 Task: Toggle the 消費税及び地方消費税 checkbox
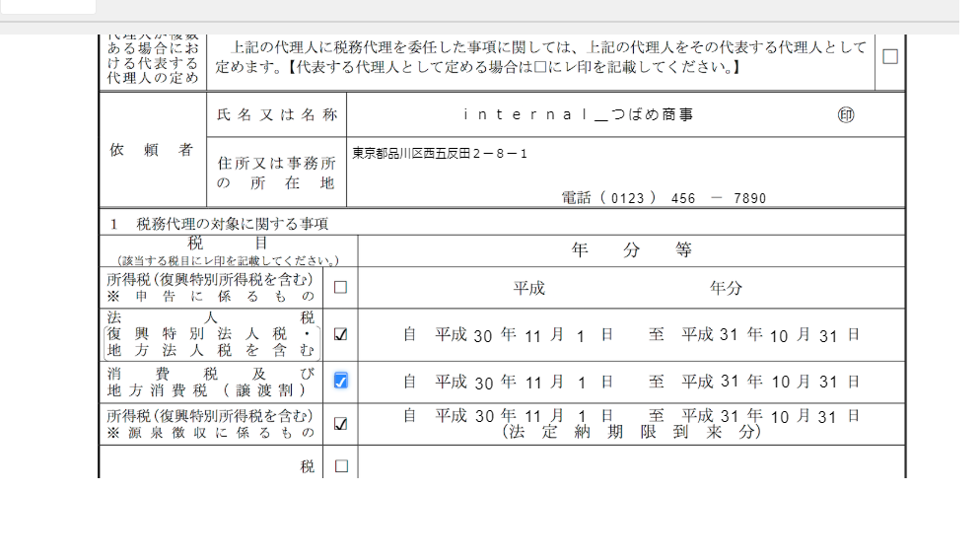(x=340, y=381)
